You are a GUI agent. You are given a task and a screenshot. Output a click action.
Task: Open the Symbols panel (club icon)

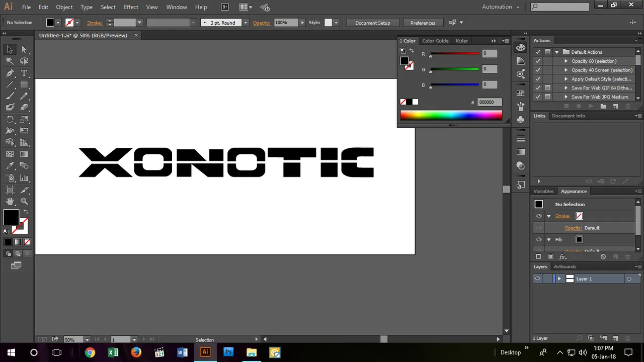[521, 120]
